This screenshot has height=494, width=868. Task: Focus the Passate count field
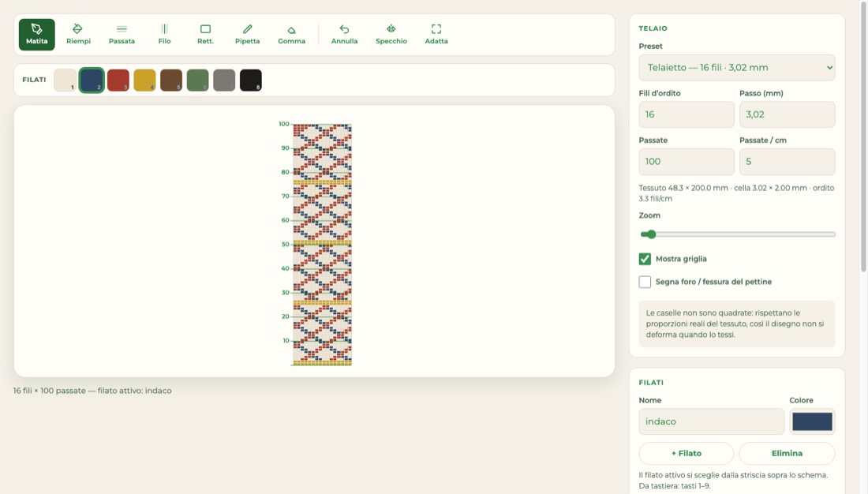tap(687, 162)
